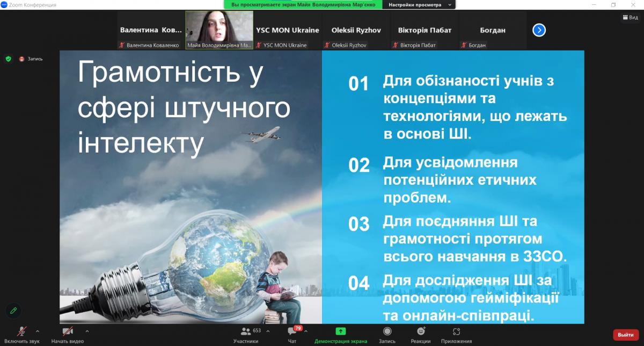Click the slide title 'Грамотність у сфері штучного інтелекту'

(x=184, y=108)
